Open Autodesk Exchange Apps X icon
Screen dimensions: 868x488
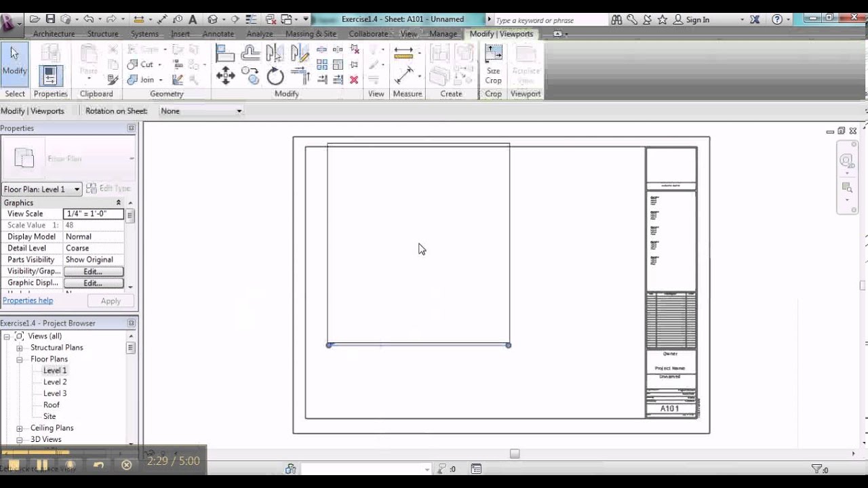point(755,20)
